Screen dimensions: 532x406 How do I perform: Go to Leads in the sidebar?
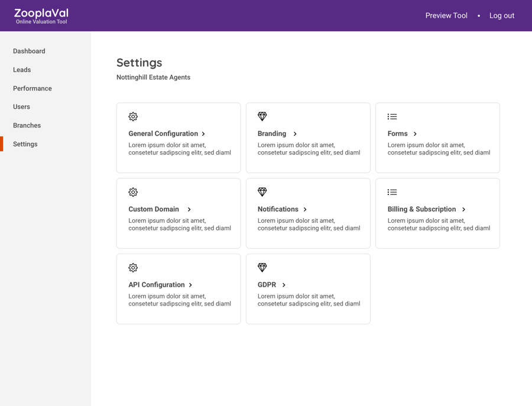(22, 70)
